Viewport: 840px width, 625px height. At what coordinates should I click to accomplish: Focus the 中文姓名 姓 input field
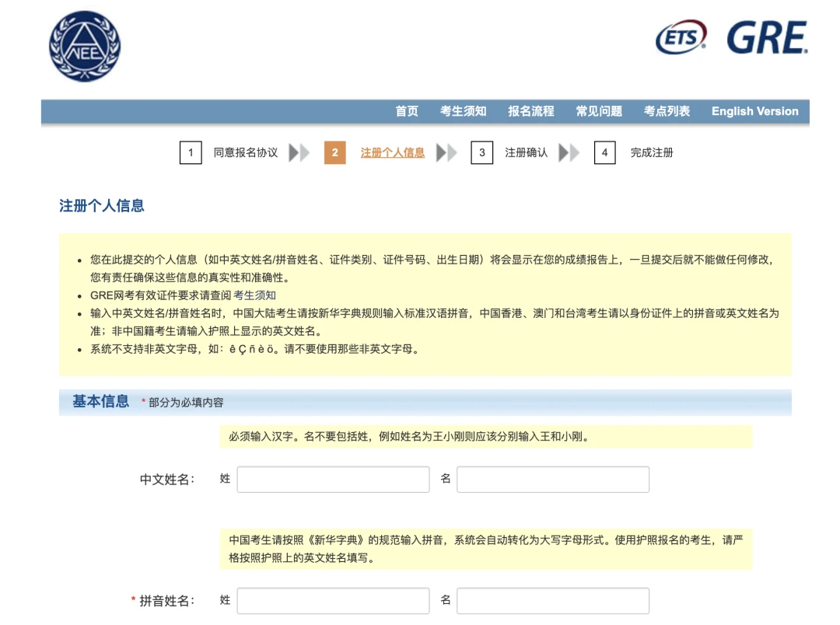pyautogui.click(x=333, y=480)
